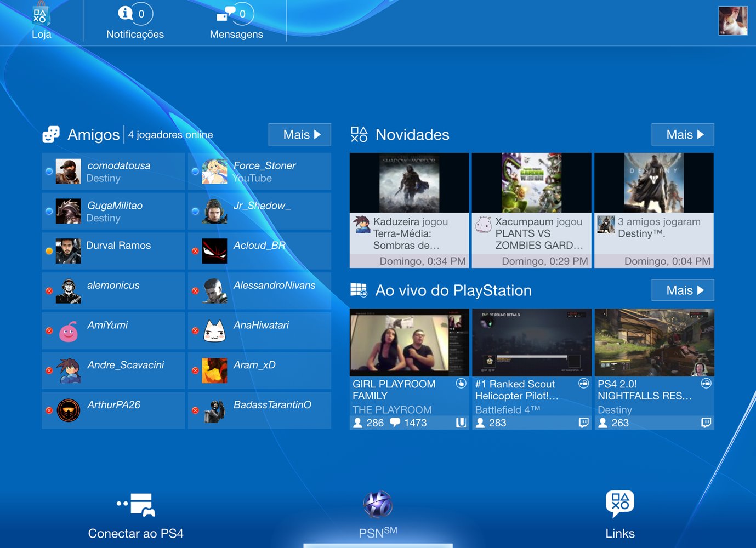Open Plants vs Zombies Garden Warfare thumbnail
756x548 pixels.
point(532,183)
